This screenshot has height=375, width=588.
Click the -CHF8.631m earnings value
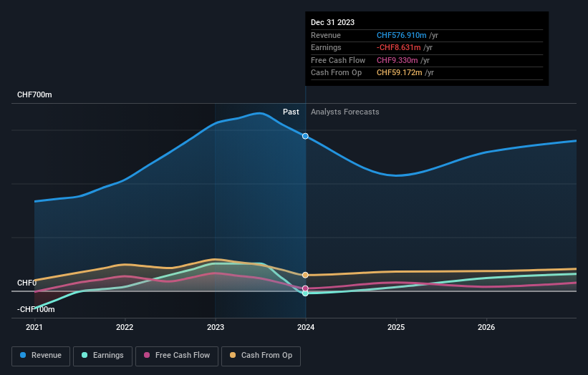point(399,47)
